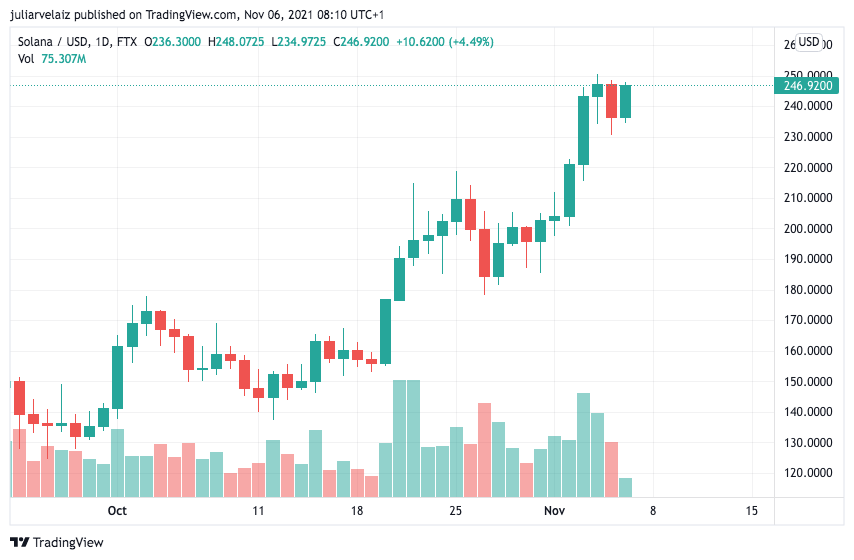Click the 18 date label on time axis
The height and width of the screenshot is (560, 854).
point(357,510)
